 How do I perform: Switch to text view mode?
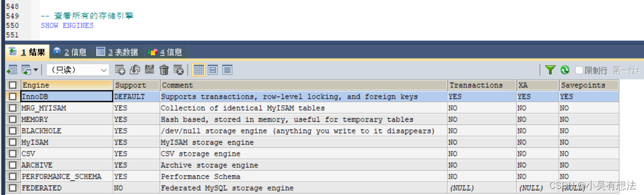tap(227, 70)
